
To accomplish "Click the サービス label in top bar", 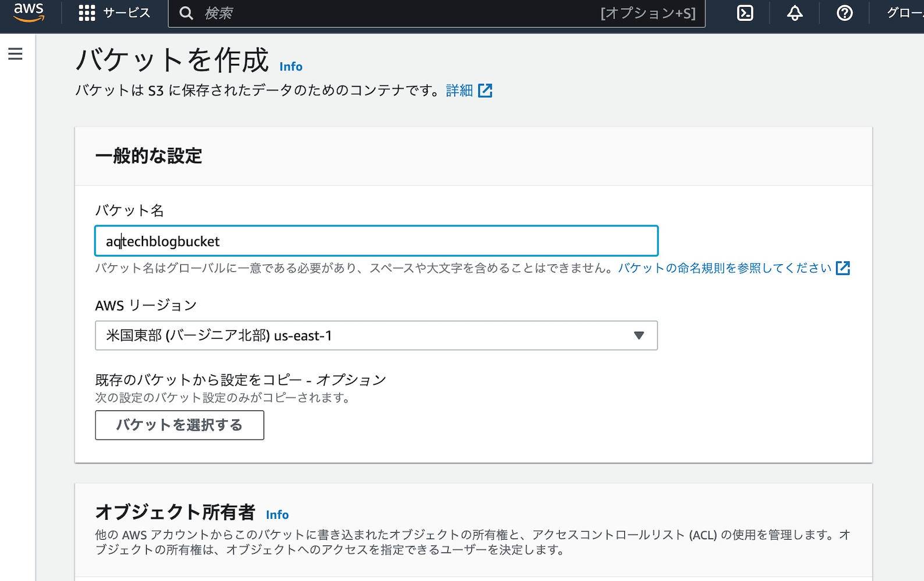I will point(126,13).
